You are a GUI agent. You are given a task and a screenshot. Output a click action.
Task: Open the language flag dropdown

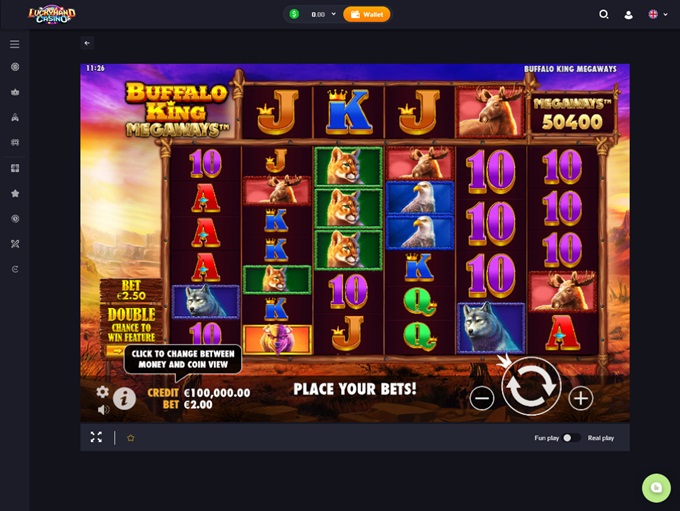click(x=658, y=14)
